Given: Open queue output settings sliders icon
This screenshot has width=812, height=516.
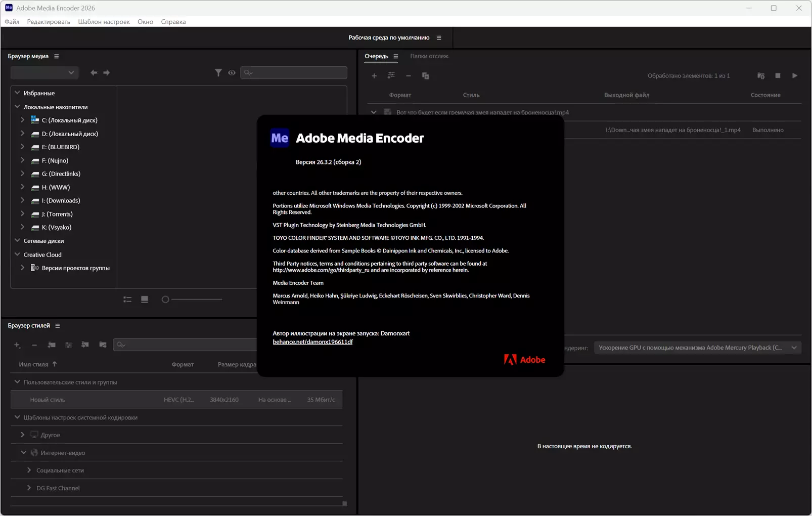Looking at the screenshot, I should click(391, 76).
